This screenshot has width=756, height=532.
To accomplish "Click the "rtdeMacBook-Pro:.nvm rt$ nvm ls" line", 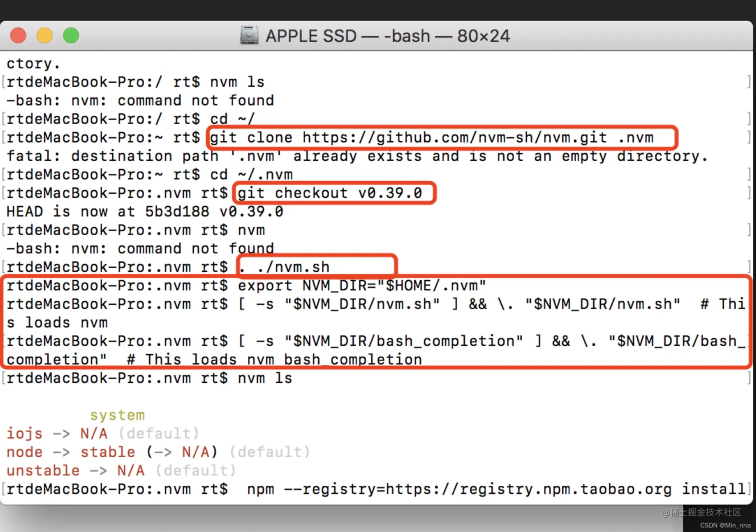I will pyautogui.click(x=149, y=378).
